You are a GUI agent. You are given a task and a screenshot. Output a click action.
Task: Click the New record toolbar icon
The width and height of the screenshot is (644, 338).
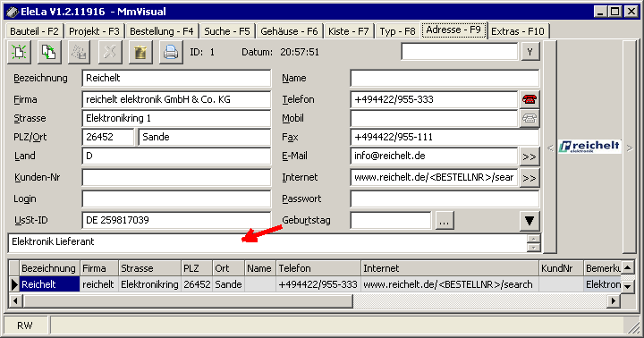pyautogui.click(x=19, y=52)
